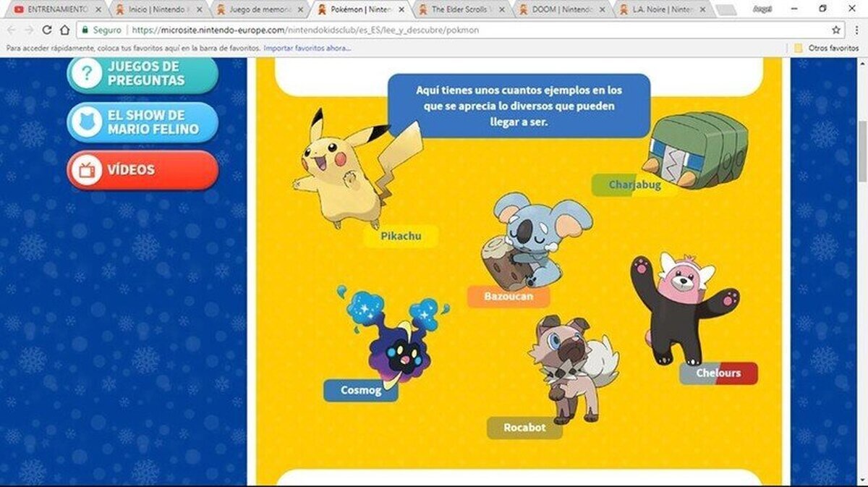Open the Chrome three-dot menu
This screenshot has height=487, width=868.
(856, 30)
